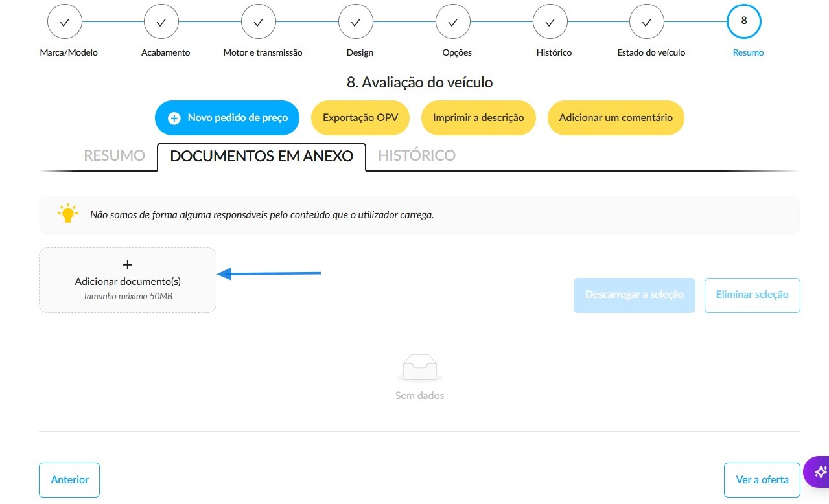Image resolution: width=829 pixels, height=504 pixels.
Task: Select the Design step circle
Action: (356, 21)
